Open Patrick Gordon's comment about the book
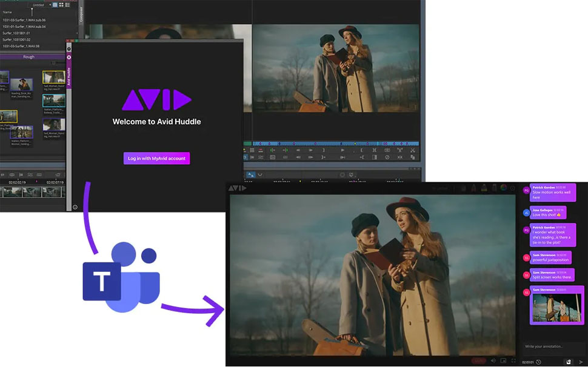The image size is (588, 367). tap(552, 235)
